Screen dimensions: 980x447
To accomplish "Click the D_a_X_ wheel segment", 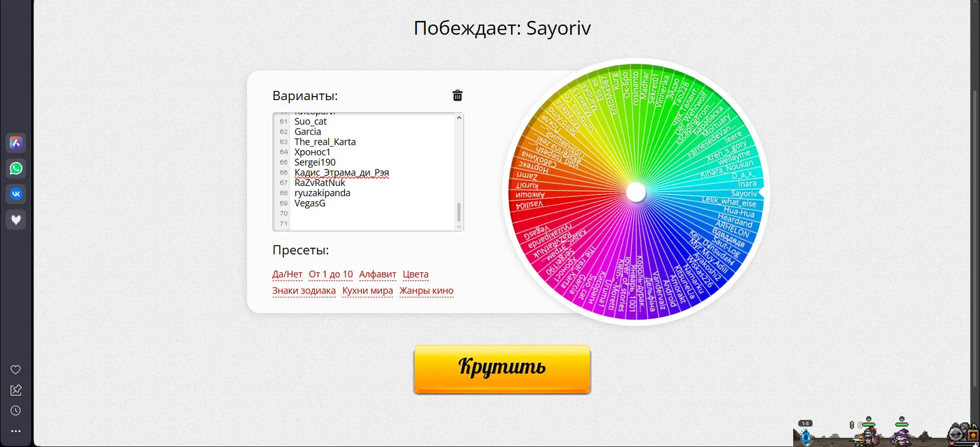I will click(743, 175).
